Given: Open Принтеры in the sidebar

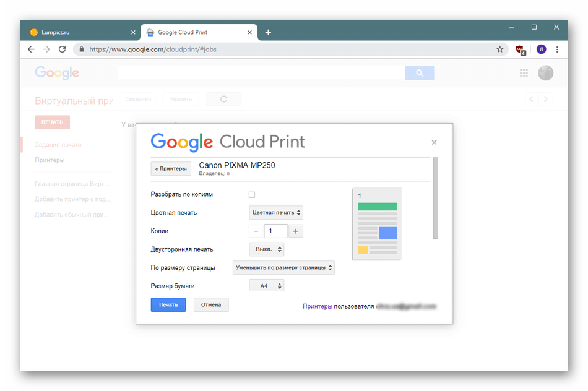Looking at the screenshot, I should [50, 160].
